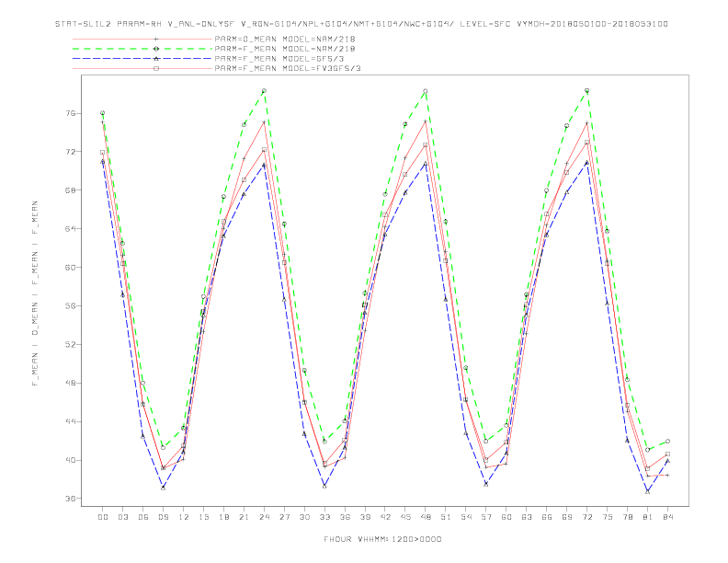728x563 pixels.
Task: Select legend entry PARM=F_MEAN MODEL=GFS/3
Action: point(279,59)
